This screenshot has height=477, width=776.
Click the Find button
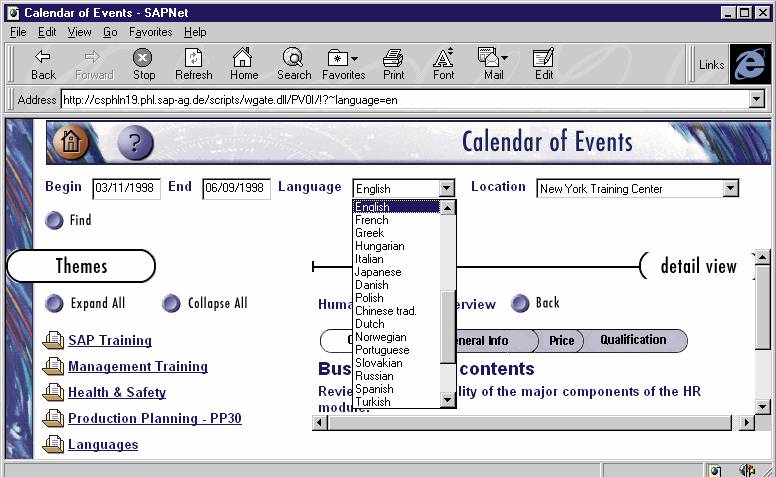pyautogui.click(x=54, y=220)
